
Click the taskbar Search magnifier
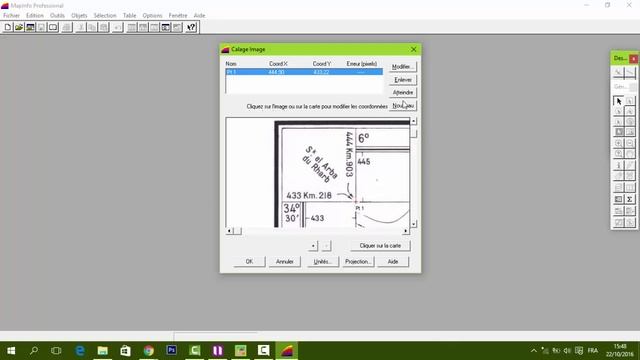coord(34,350)
